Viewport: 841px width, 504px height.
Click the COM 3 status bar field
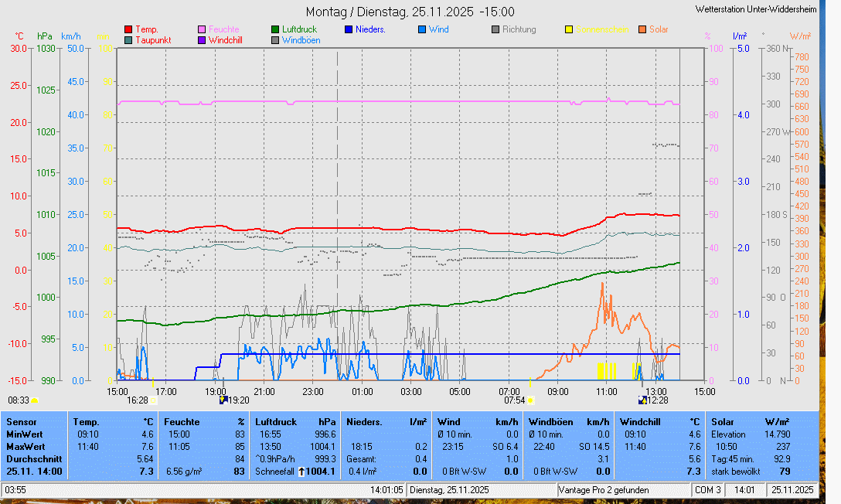click(x=707, y=490)
